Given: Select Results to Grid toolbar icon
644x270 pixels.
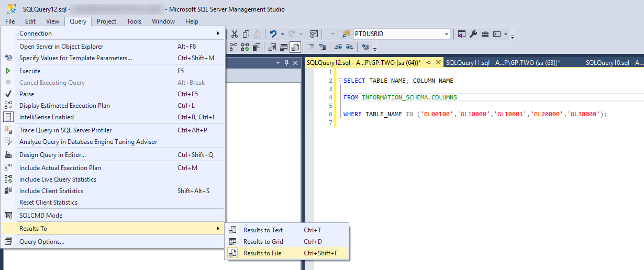Looking at the screenshot, I should click(x=284, y=47).
